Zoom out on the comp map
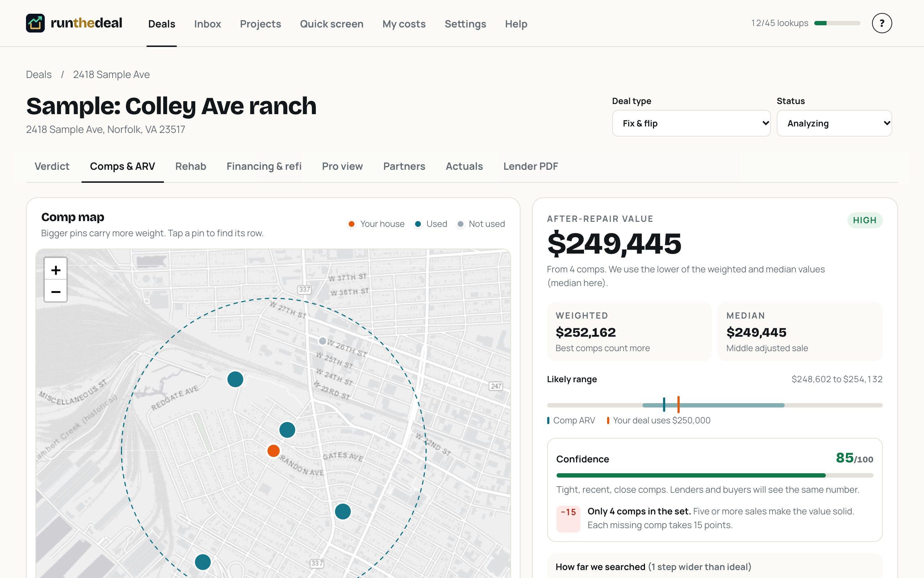This screenshot has height=578, width=924. coord(56,292)
